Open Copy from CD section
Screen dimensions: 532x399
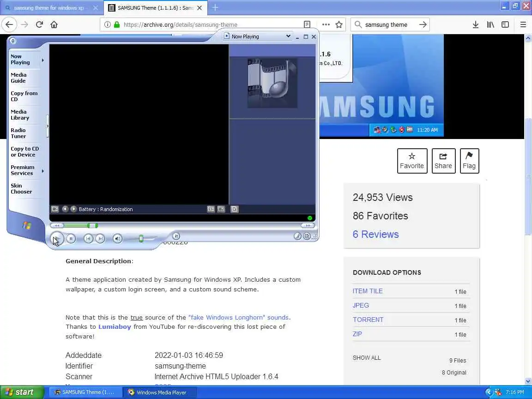pos(24,97)
